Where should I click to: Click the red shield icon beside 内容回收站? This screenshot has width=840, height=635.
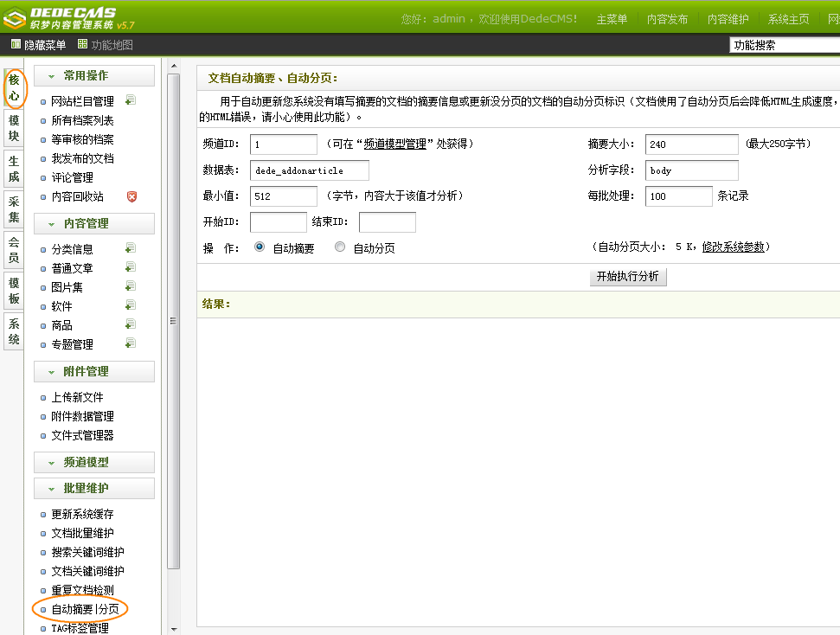pos(131,196)
